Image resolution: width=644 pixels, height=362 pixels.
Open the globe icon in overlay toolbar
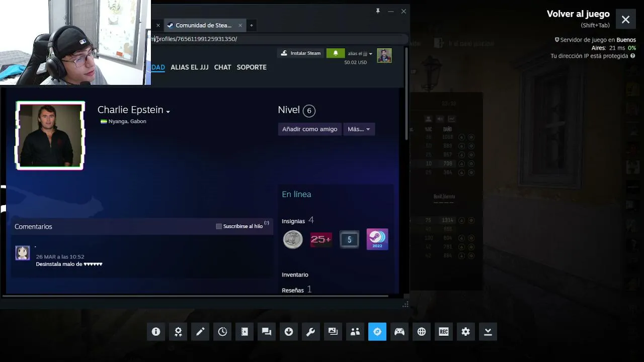[422, 332]
